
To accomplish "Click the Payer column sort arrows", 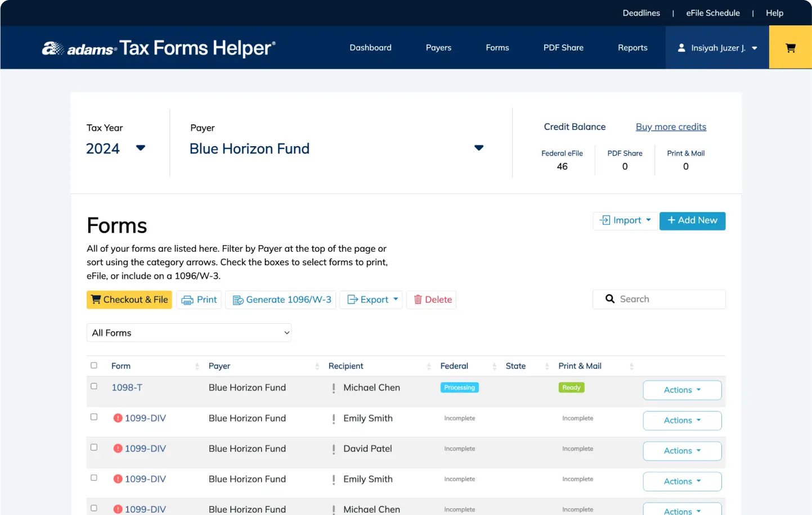I will tap(317, 366).
